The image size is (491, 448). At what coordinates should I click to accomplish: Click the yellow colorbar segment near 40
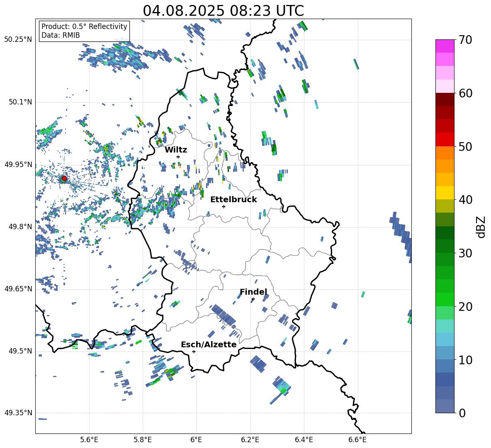pos(445,193)
